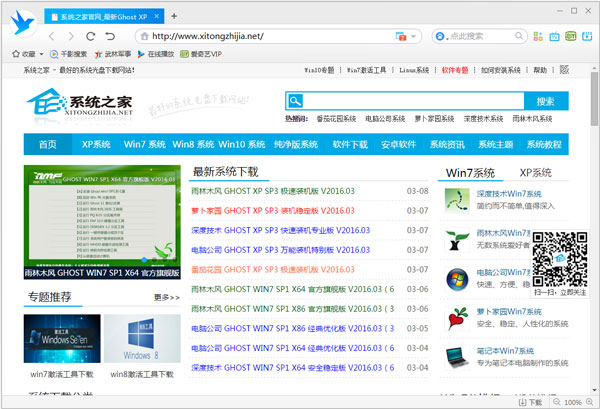600x409 pixels.
Task: Close the 系统之家 Ghost XP tab
Action: coord(157,16)
